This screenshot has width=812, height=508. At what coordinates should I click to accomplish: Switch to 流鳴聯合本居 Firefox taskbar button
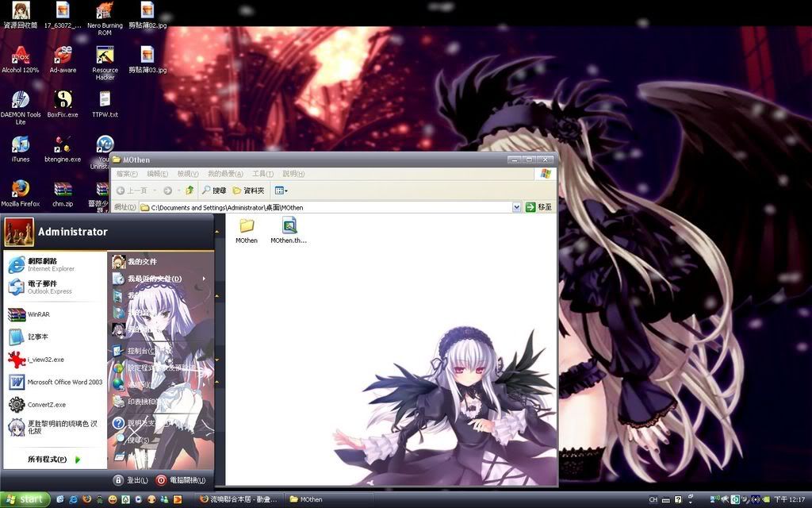click(x=239, y=500)
